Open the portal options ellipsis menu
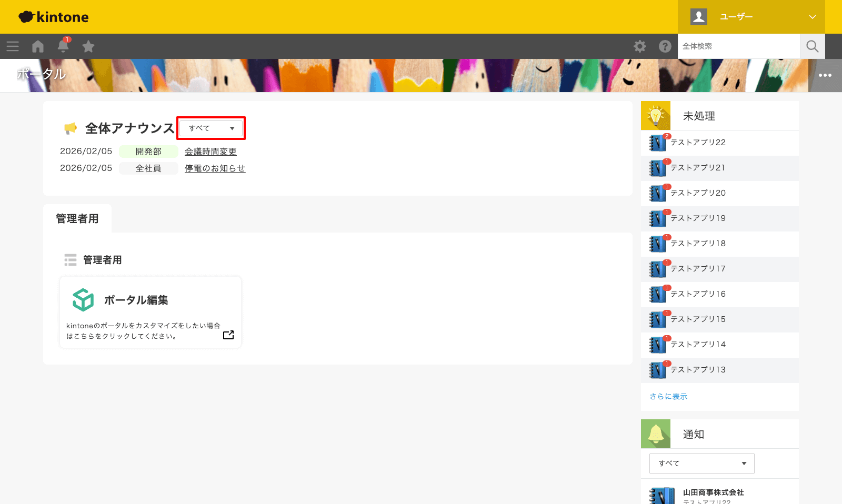The image size is (842, 504). click(825, 75)
